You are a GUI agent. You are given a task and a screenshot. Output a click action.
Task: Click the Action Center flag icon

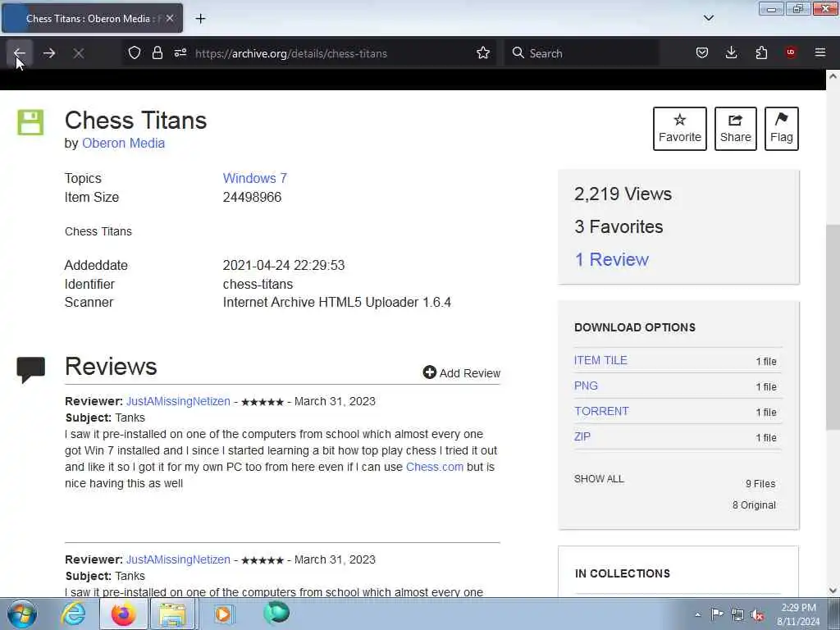click(x=717, y=614)
